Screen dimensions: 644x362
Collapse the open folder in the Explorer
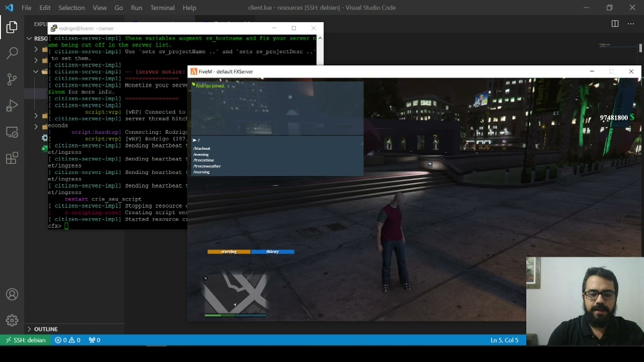36,71
